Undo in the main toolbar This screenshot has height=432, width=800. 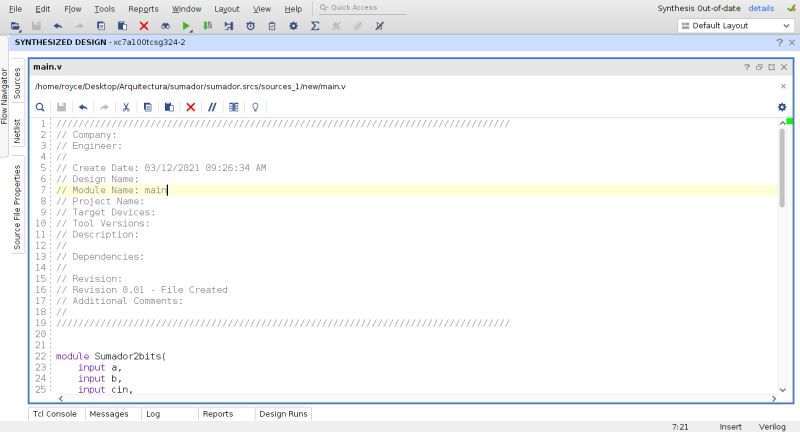(x=58, y=26)
